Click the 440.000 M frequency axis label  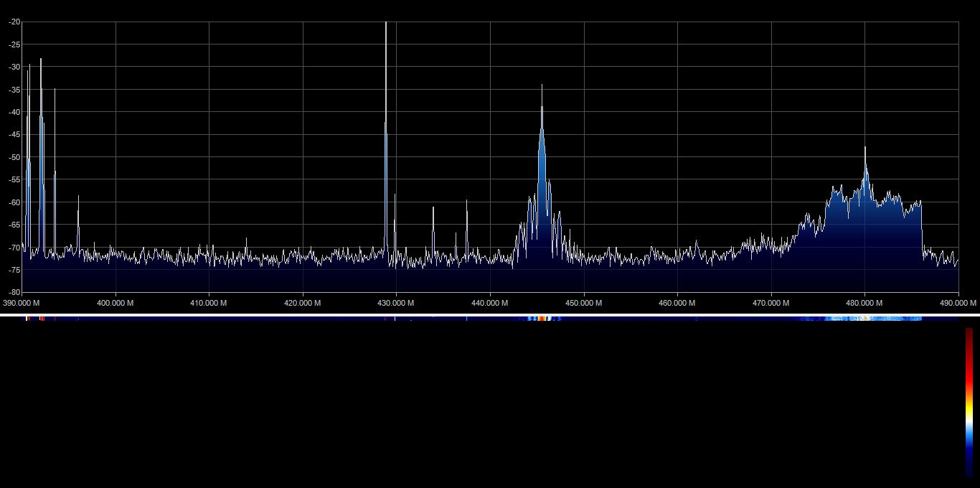click(490, 303)
